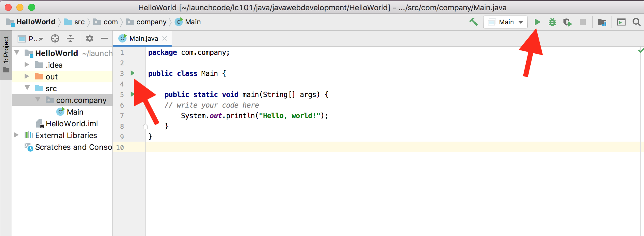Hide the Project panel with the minus icon
The image size is (644, 236).
(105, 38)
